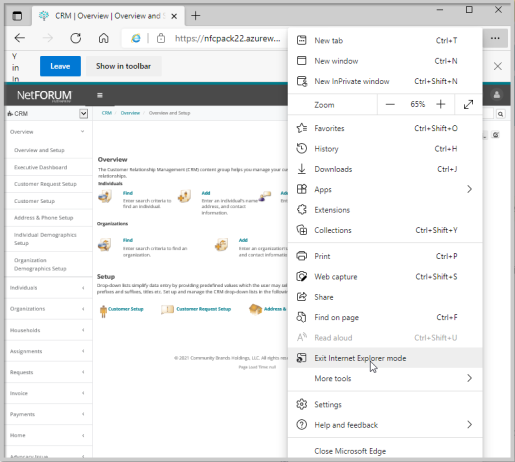Select Exit Internet Explorer mode
Viewport: 515px width, 462px height.
(x=385, y=358)
